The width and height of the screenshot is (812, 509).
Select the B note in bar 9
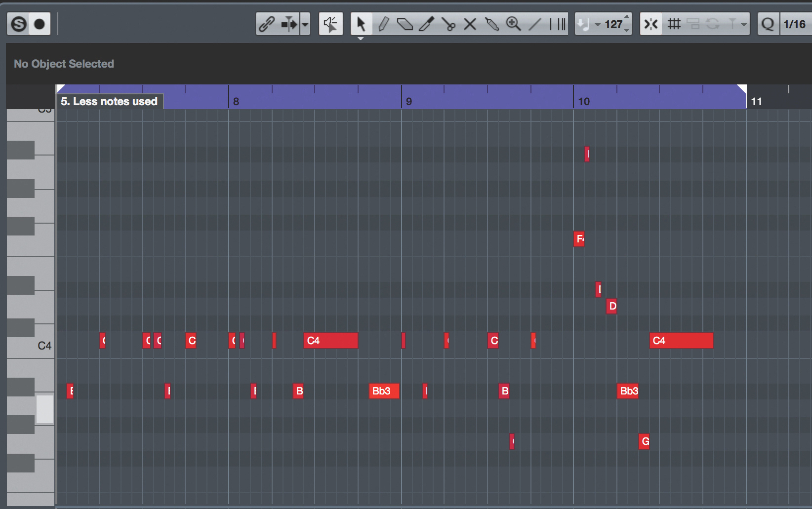504,391
